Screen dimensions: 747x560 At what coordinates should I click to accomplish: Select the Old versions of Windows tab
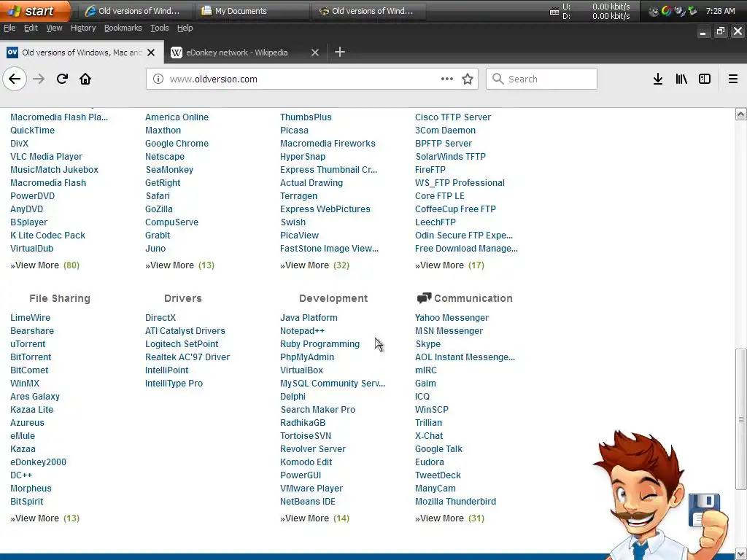82,52
